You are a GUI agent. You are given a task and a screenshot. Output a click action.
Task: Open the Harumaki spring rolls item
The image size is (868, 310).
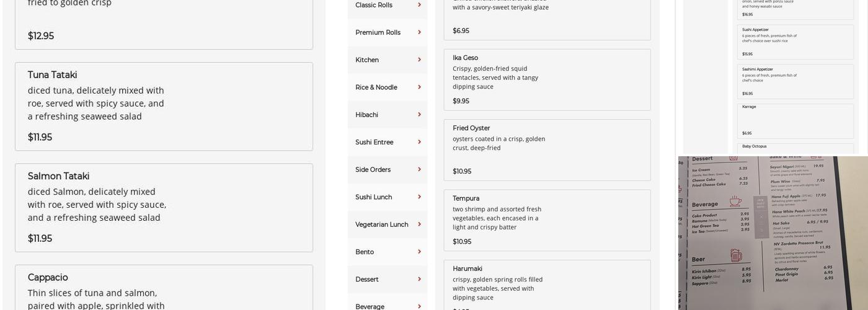[x=547, y=286]
